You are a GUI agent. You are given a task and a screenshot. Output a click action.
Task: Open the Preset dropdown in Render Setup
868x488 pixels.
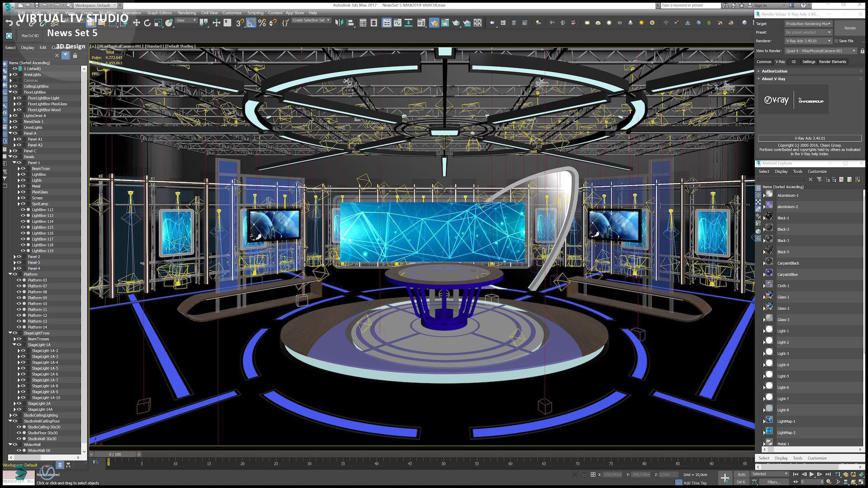(x=808, y=33)
